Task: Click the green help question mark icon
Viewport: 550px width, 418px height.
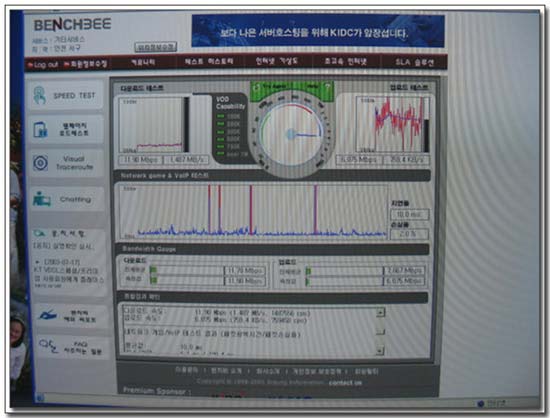Action: [x=328, y=86]
